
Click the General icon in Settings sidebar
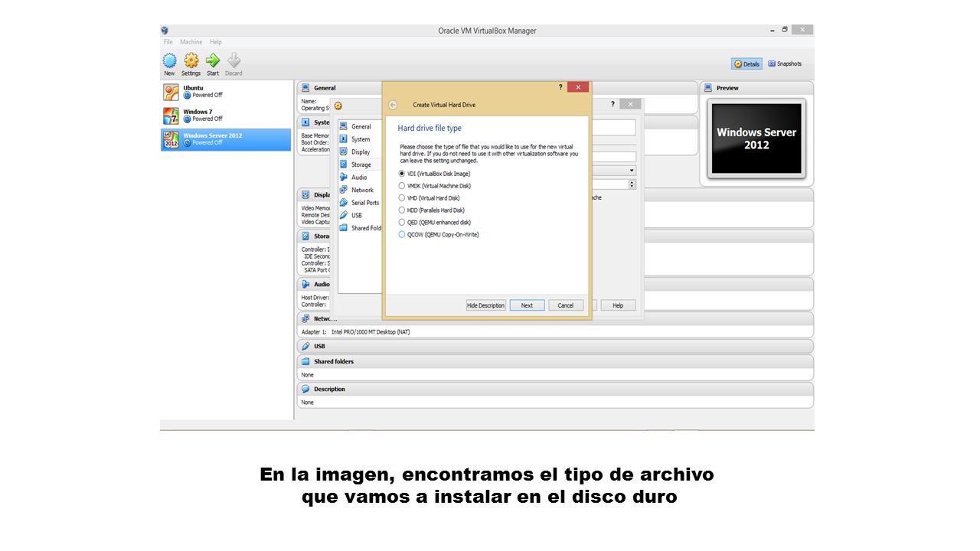pos(344,126)
